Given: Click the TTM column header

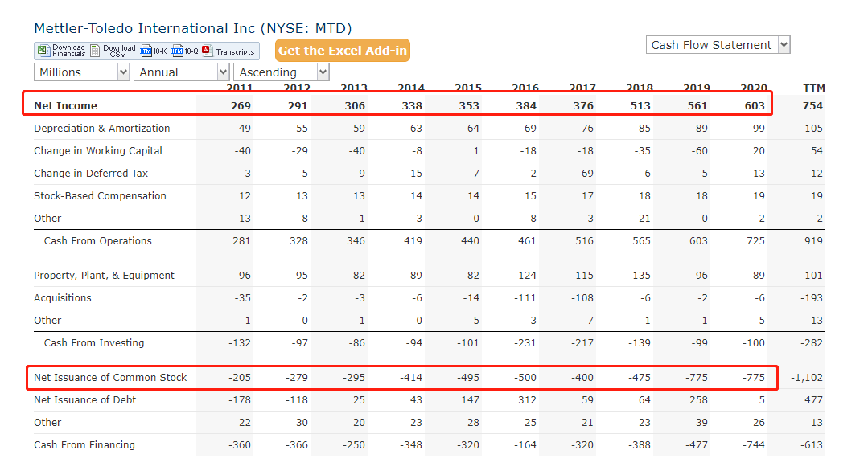Looking at the screenshot, I should tap(813, 88).
